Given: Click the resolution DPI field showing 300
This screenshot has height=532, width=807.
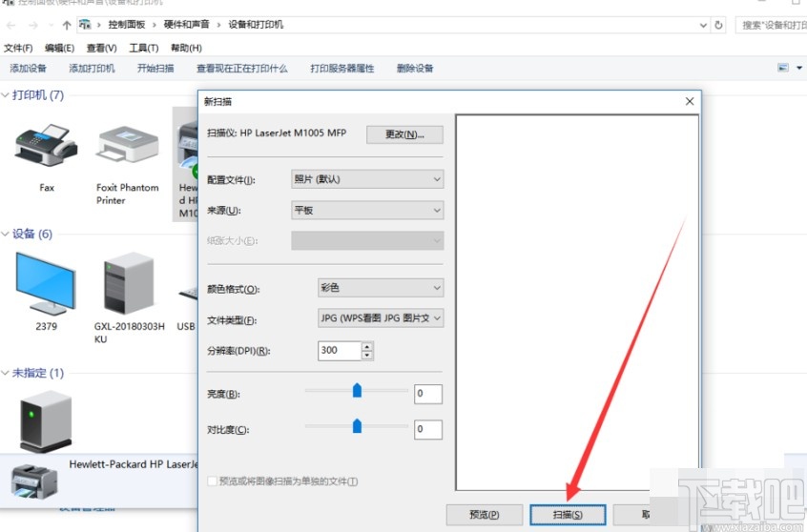Looking at the screenshot, I should pyautogui.click(x=340, y=351).
